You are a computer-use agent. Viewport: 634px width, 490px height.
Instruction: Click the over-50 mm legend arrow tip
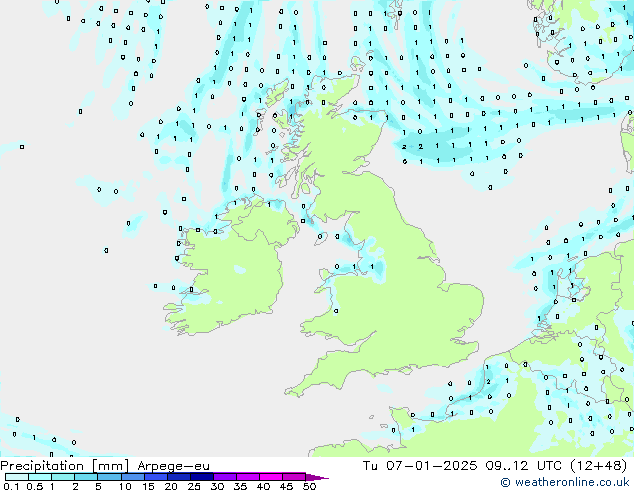coord(317,477)
